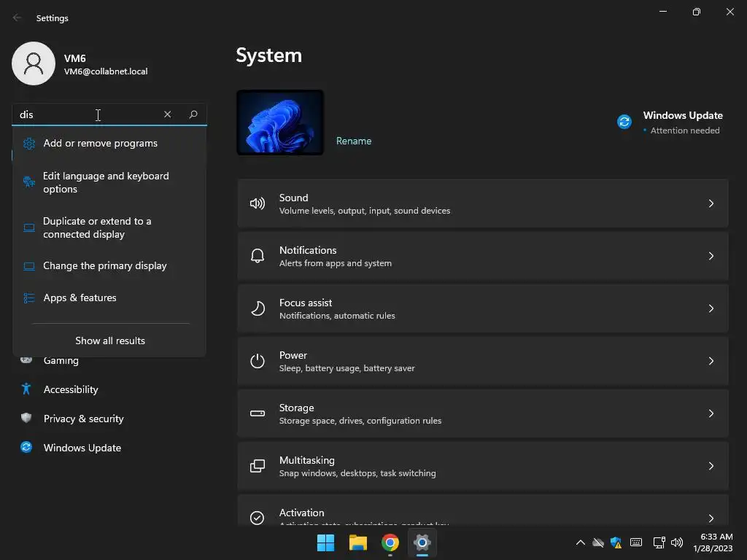Click the VM6@collabnet.local account text
Screen dimensions: 747x560
pyautogui.click(x=106, y=71)
